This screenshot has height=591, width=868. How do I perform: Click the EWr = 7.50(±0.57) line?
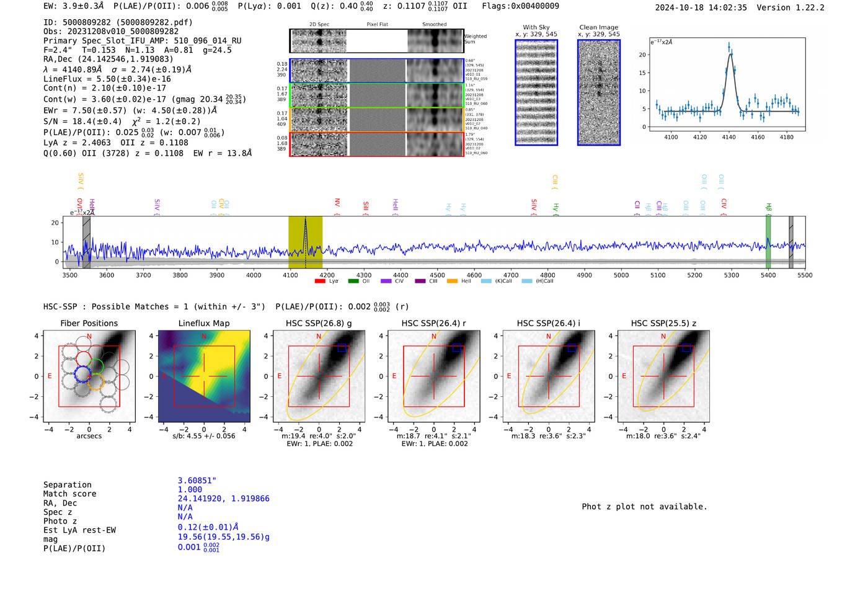tap(130, 110)
